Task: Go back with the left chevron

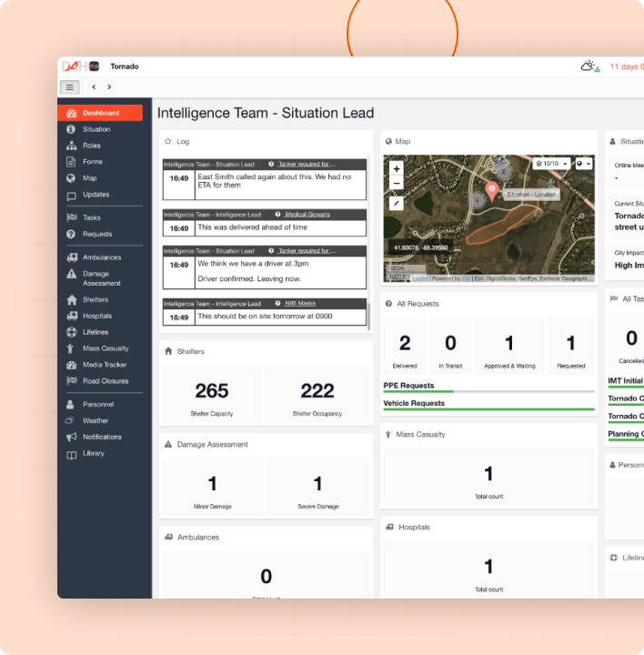Action: 94,87
